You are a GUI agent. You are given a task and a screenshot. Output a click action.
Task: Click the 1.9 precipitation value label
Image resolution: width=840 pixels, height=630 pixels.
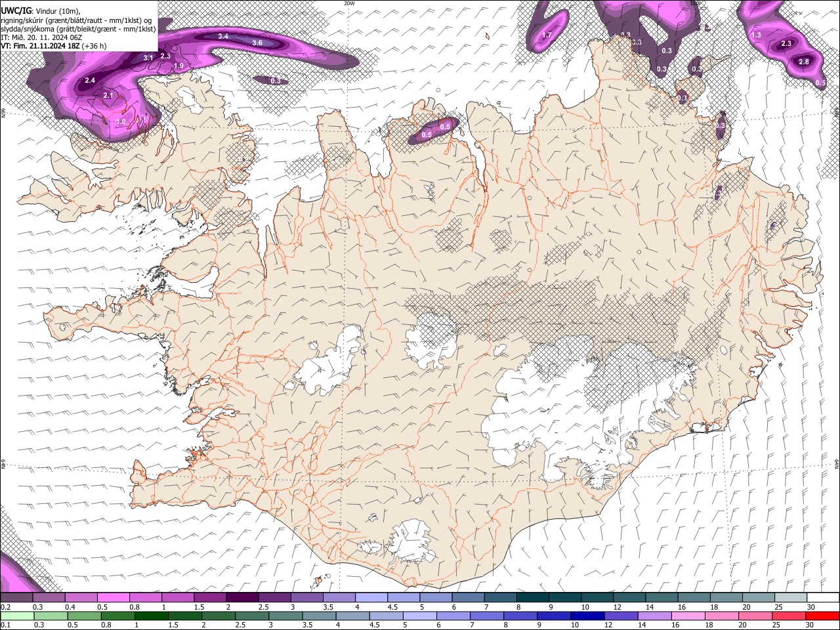(x=178, y=66)
